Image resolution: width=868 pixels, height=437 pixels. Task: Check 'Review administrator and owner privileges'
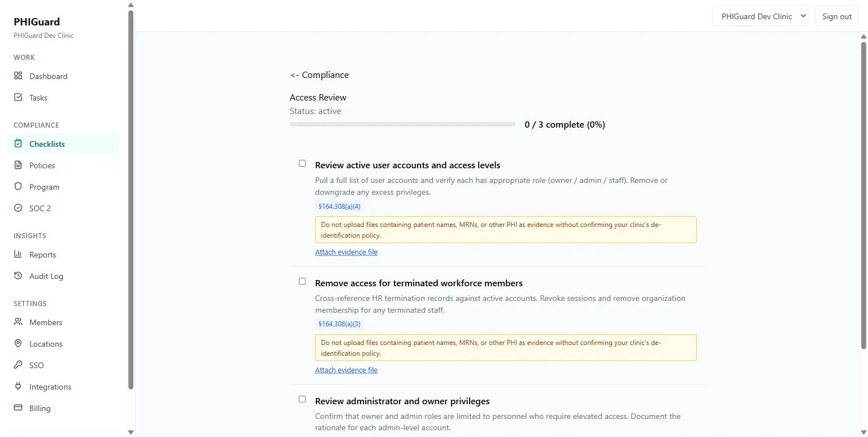302,399
